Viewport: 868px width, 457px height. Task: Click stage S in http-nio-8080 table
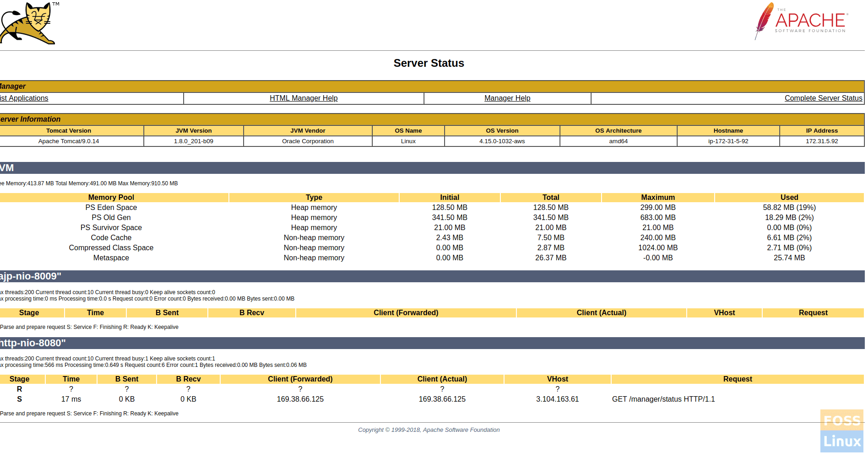coord(19,399)
